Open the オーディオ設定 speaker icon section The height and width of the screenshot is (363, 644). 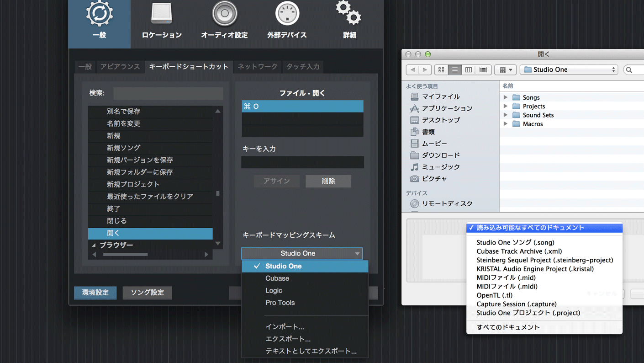point(224,21)
